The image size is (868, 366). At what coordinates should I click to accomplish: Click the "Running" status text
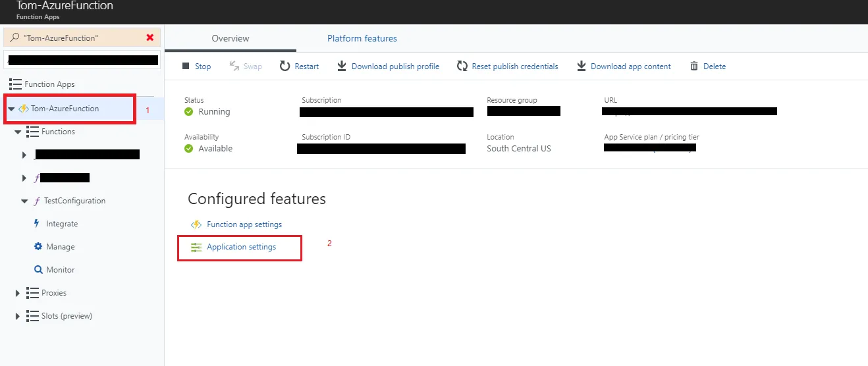(215, 112)
